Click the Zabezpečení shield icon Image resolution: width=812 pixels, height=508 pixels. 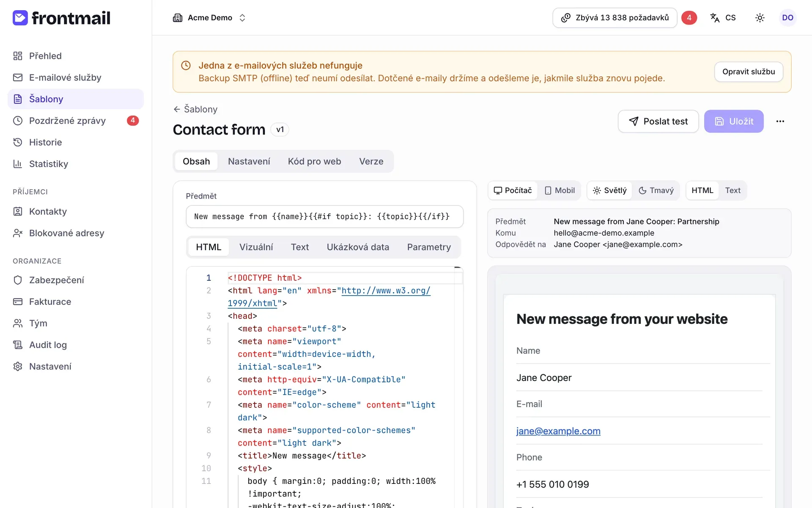tap(18, 280)
